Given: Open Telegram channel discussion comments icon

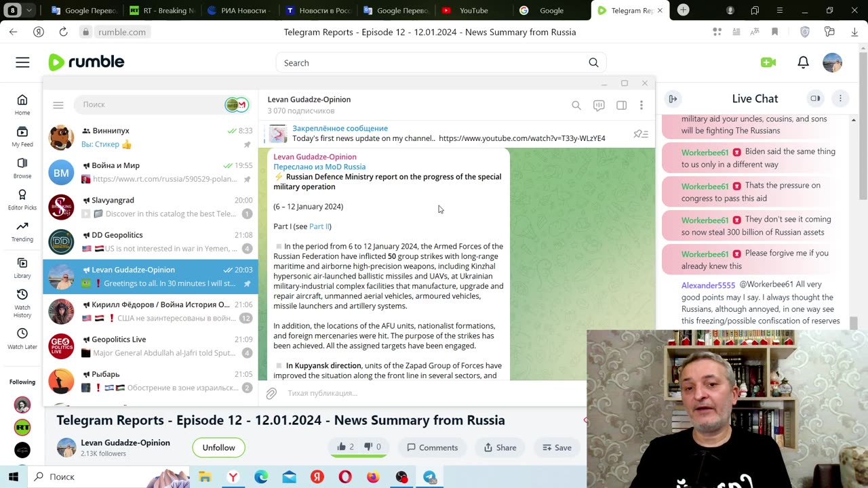Looking at the screenshot, I should coord(599,105).
